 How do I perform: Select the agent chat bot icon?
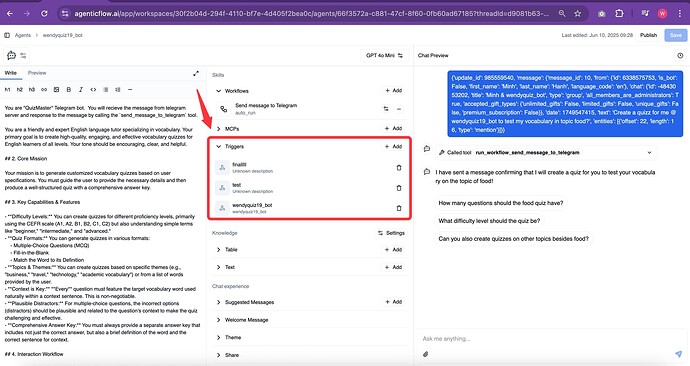[x=11, y=55]
